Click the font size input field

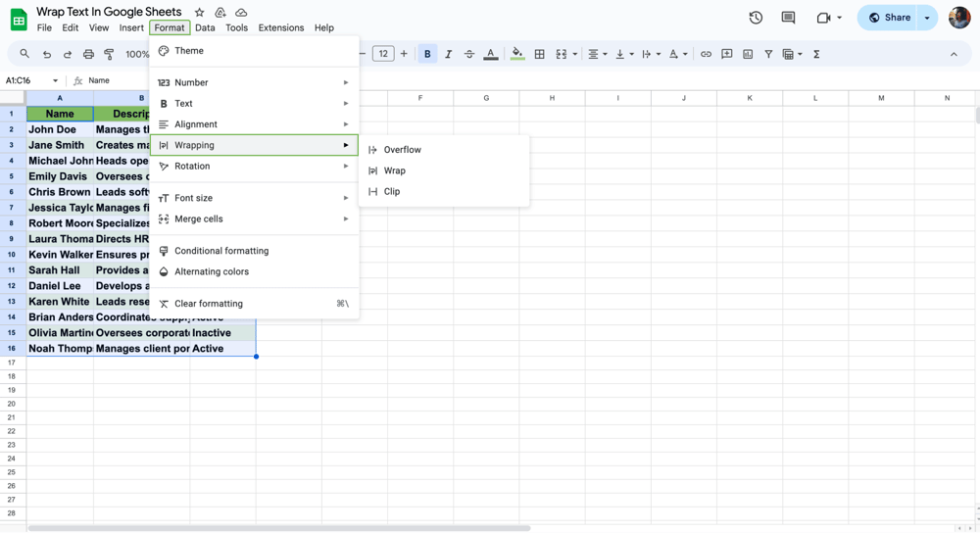(x=383, y=54)
